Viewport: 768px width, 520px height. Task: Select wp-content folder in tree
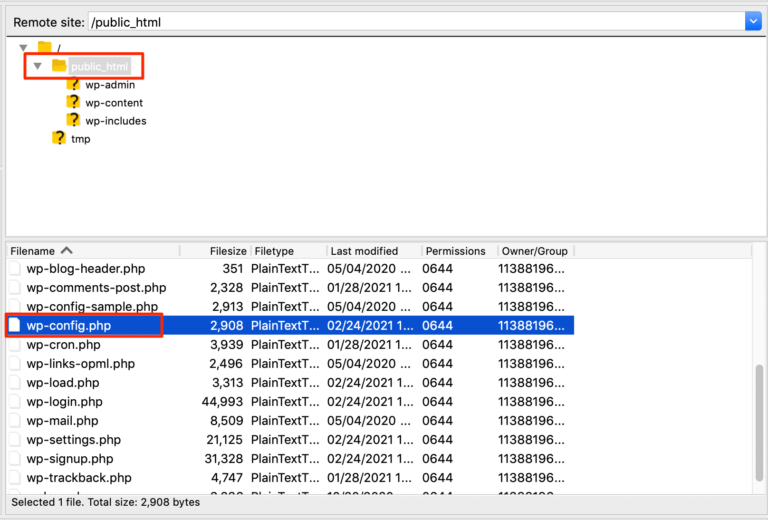114,103
